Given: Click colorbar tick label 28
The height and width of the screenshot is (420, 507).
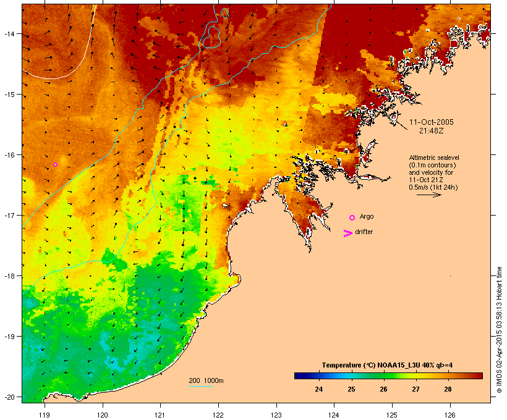Looking at the screenshot, I should point(448,389).
